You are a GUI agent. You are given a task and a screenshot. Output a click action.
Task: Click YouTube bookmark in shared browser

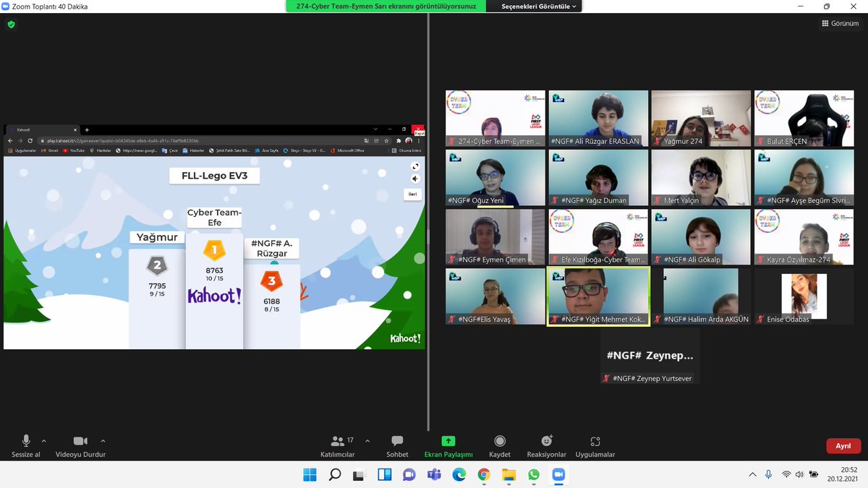pos(74,150)
